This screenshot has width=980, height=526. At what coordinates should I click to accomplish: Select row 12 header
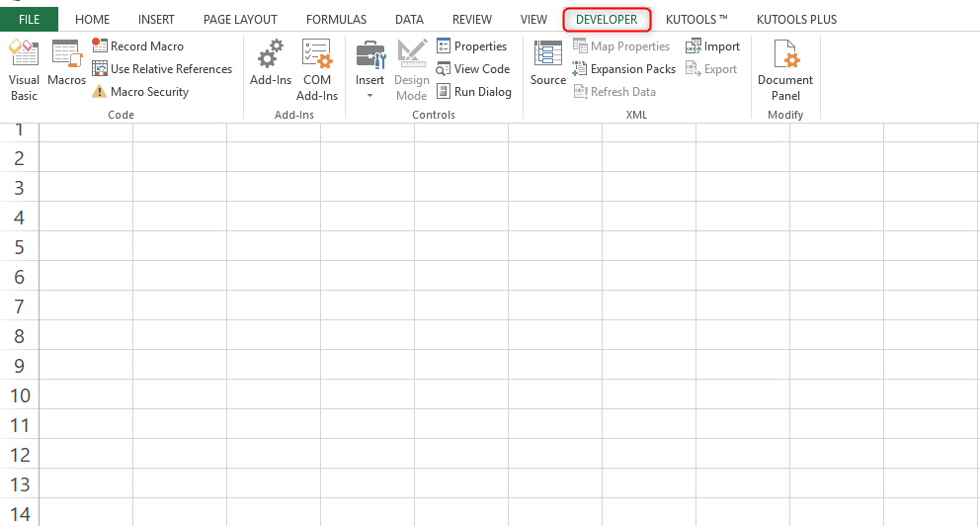pos(20,455)
